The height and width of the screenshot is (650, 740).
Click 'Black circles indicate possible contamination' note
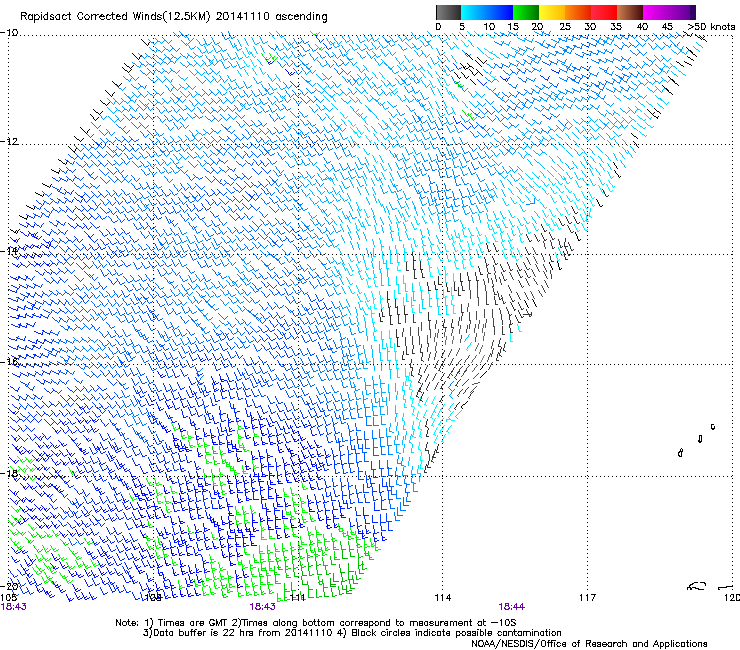point(456,633)
